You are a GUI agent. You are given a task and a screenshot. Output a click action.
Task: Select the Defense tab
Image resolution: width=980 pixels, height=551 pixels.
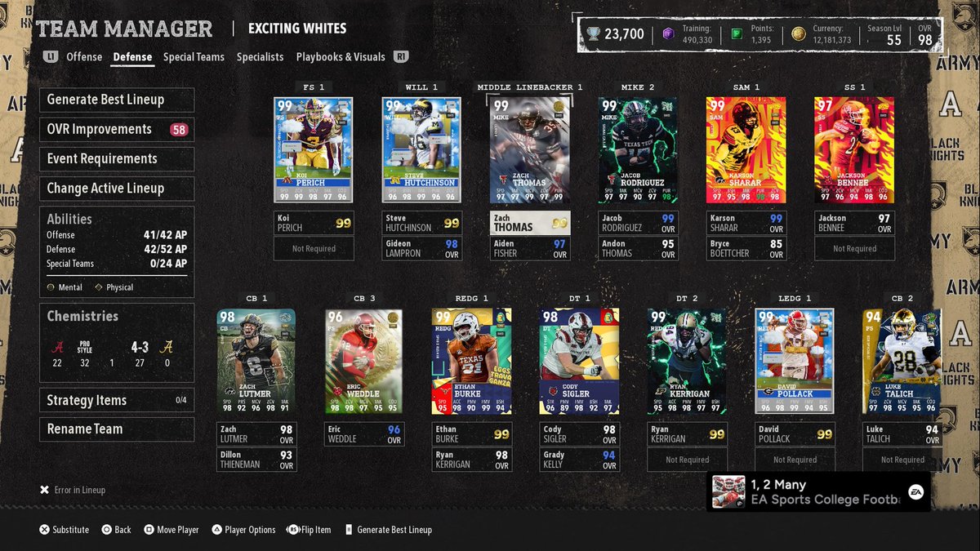coord(132,57)
